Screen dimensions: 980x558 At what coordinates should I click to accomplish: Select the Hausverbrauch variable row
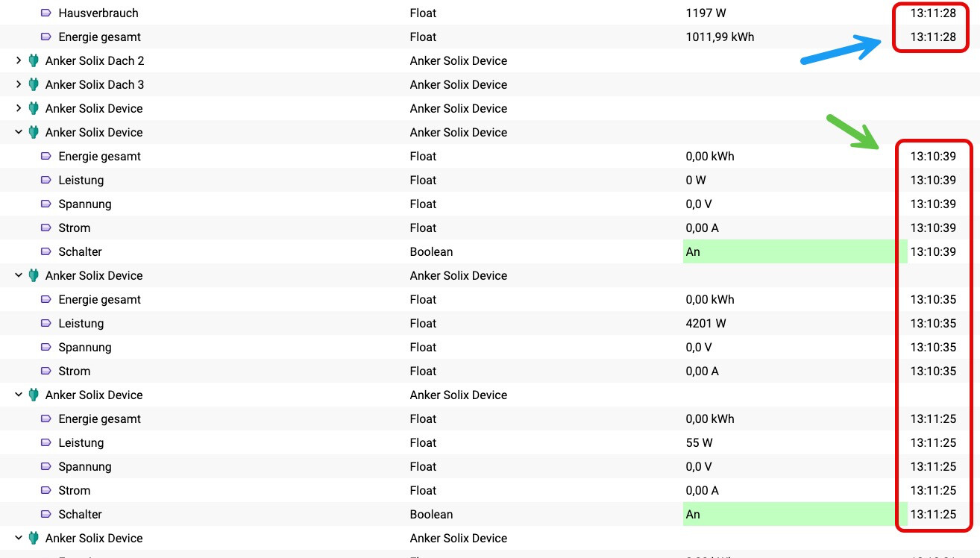tap(490, 13)
